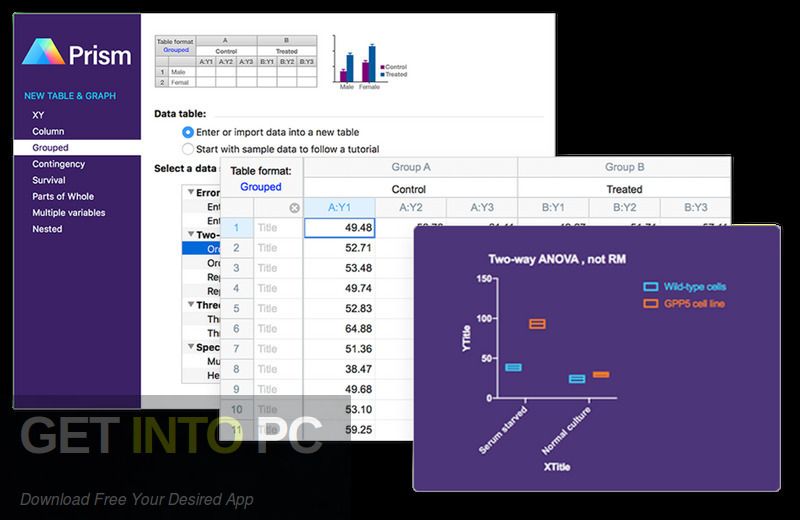The width and height of the screenshot is (800, 520).
Task: Click the orange box for Serum starved
Action: coord(537,324)
